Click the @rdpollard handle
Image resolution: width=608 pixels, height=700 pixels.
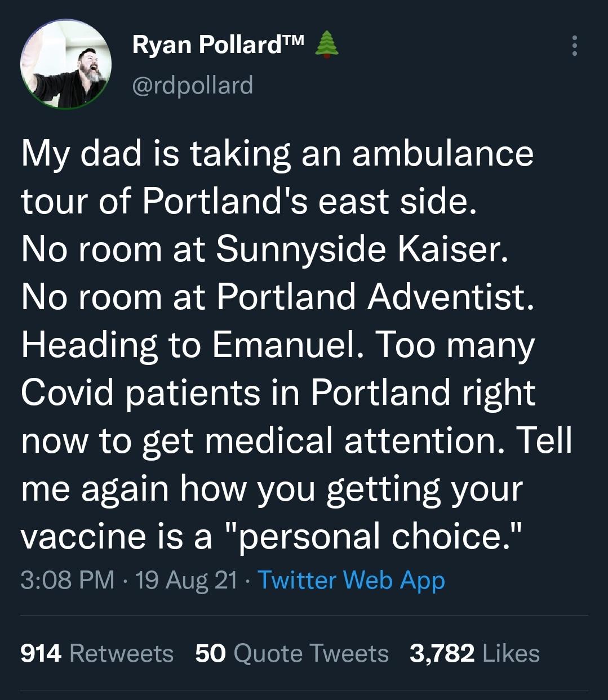coord(194,85)
